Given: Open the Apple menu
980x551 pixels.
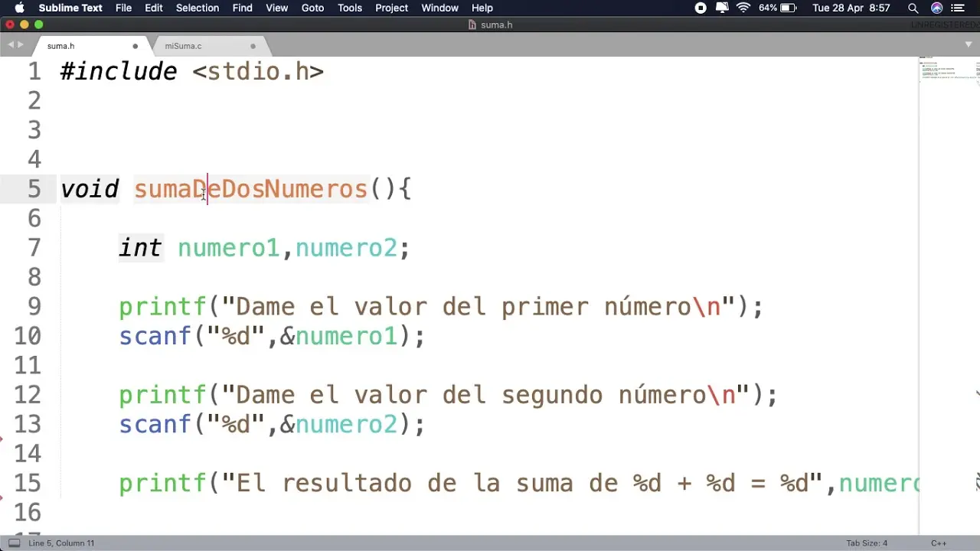Looking at the screenshot, I should pos(20,8).
